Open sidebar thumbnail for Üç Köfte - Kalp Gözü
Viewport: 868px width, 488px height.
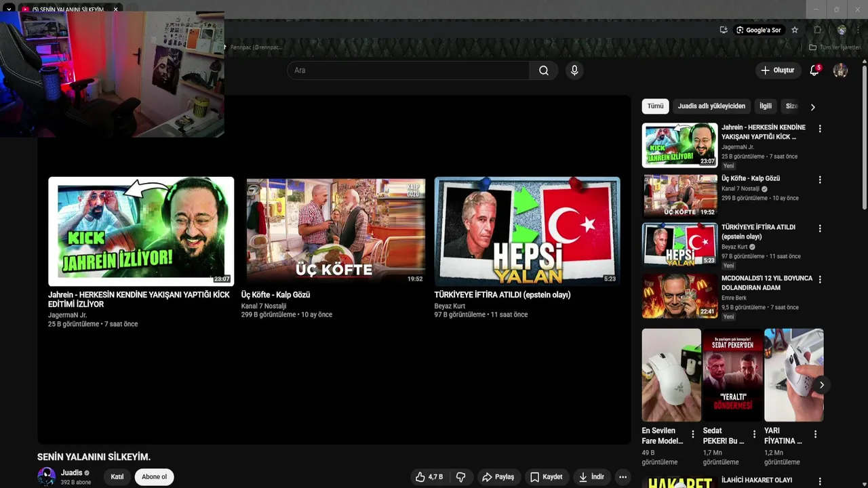tap(679, 196)
